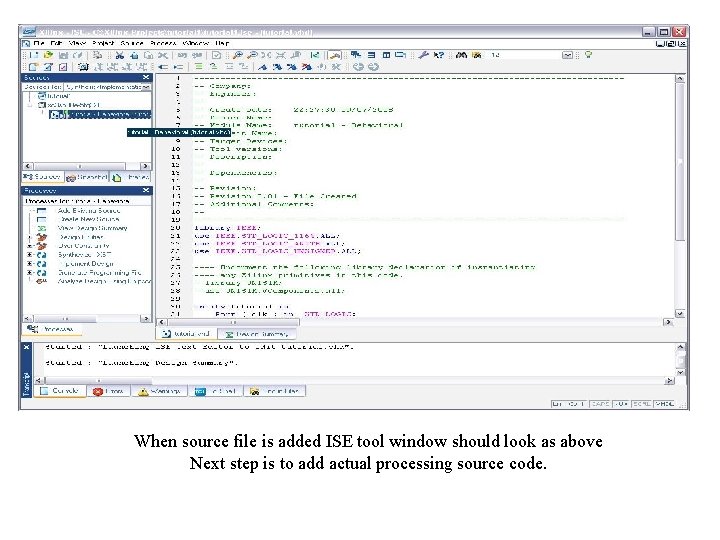Switch to the Snapshots tab

pos(87,177)
